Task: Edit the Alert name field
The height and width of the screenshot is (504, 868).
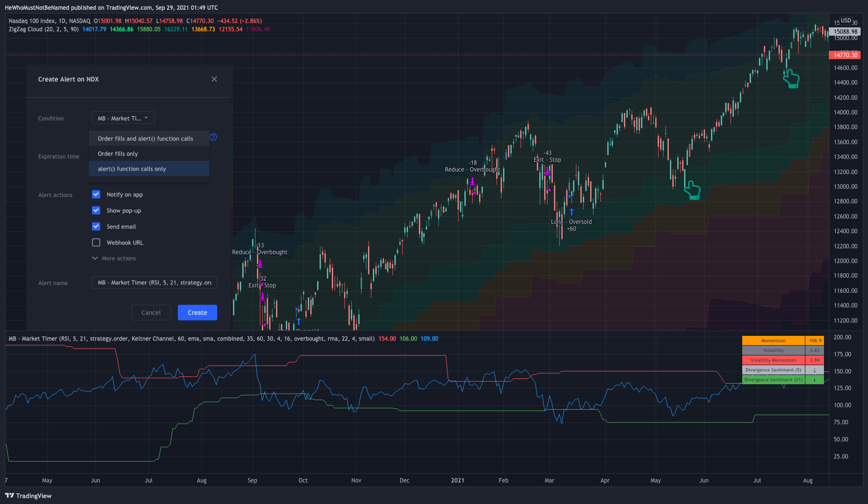Action: [155, 283]
